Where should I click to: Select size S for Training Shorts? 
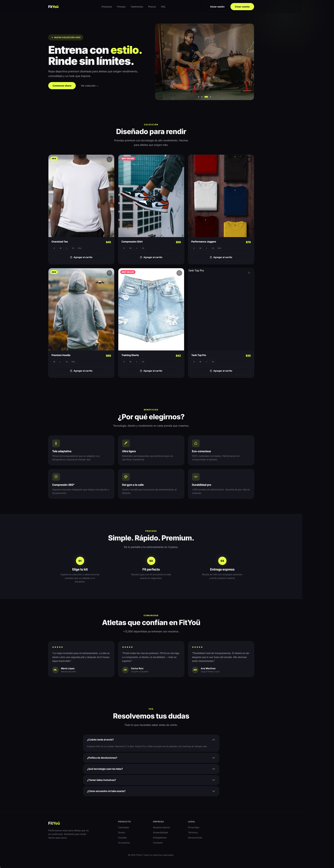[x=124, y=362]
